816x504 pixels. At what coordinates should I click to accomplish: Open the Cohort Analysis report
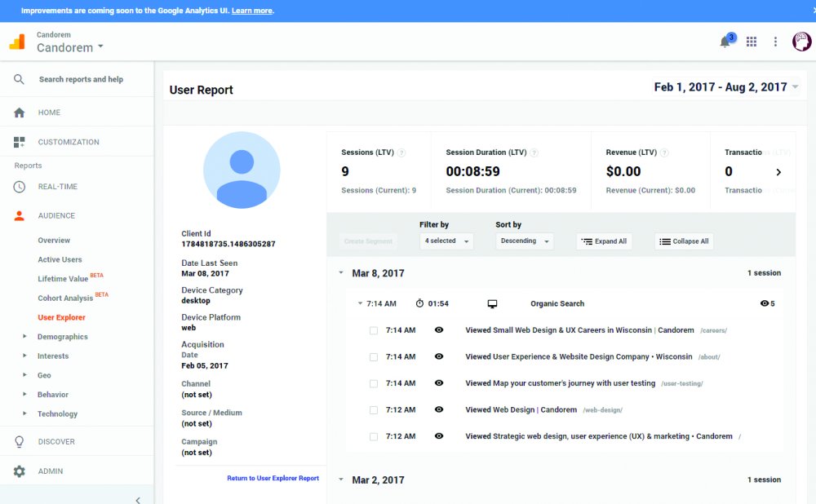65,298
